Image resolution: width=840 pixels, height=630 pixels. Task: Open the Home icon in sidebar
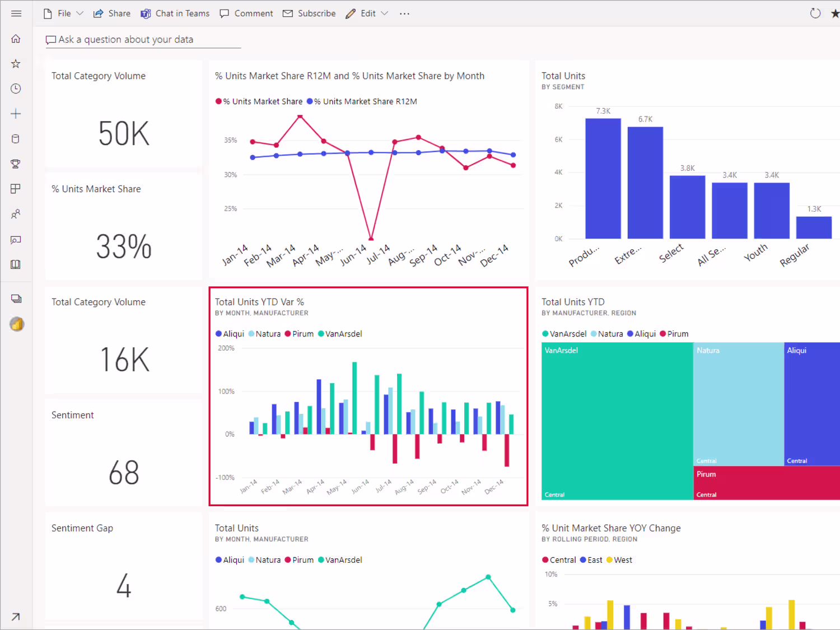(16, 39)
